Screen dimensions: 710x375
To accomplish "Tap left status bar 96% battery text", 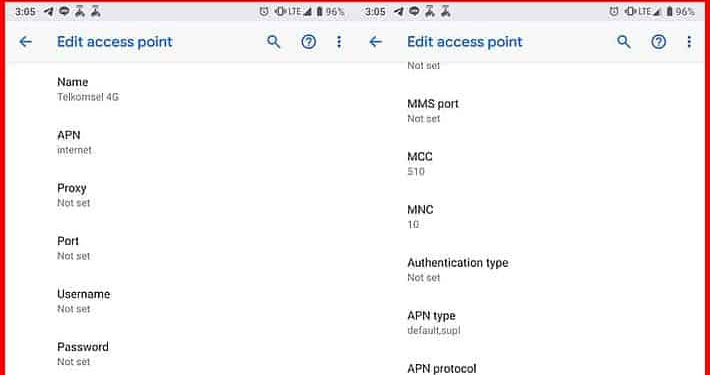I will coord(335,12).
